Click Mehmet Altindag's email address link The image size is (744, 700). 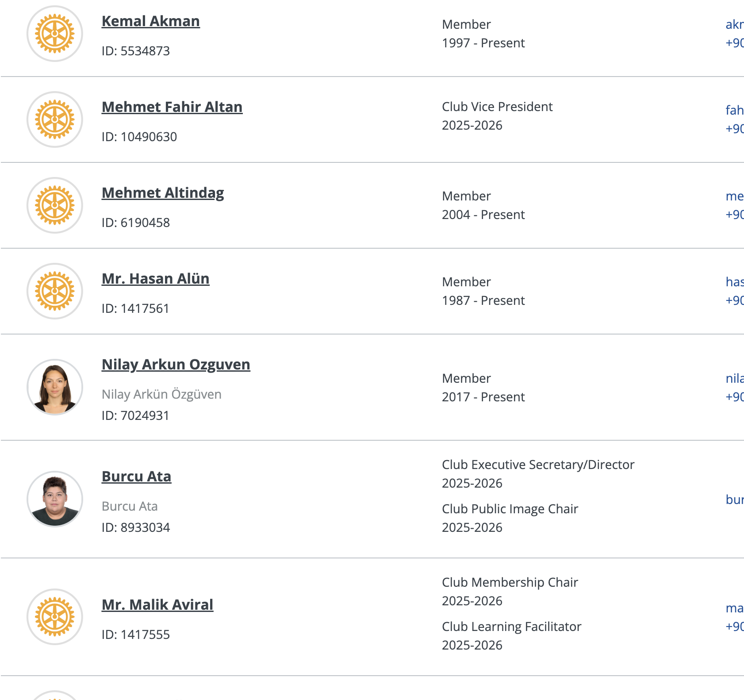click(x=734, y=196)
